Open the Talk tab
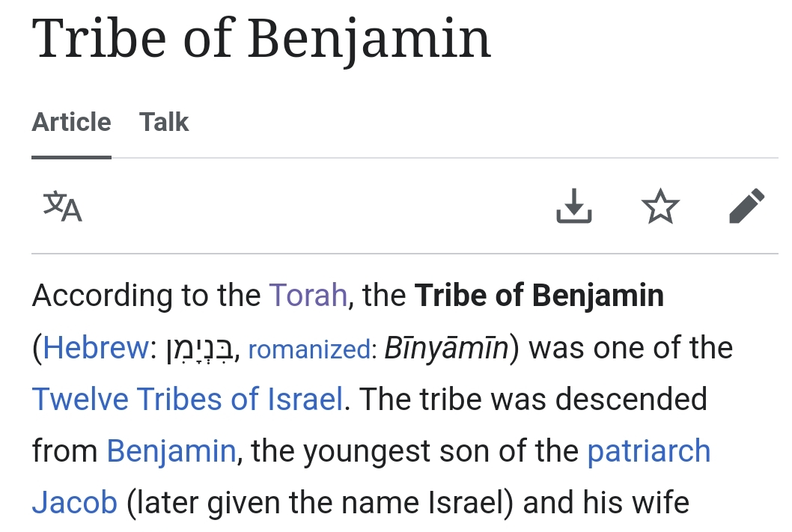Image resolution: width=792 pixels, height=532 pixels. pyautogui.click(x=164, y=122)
